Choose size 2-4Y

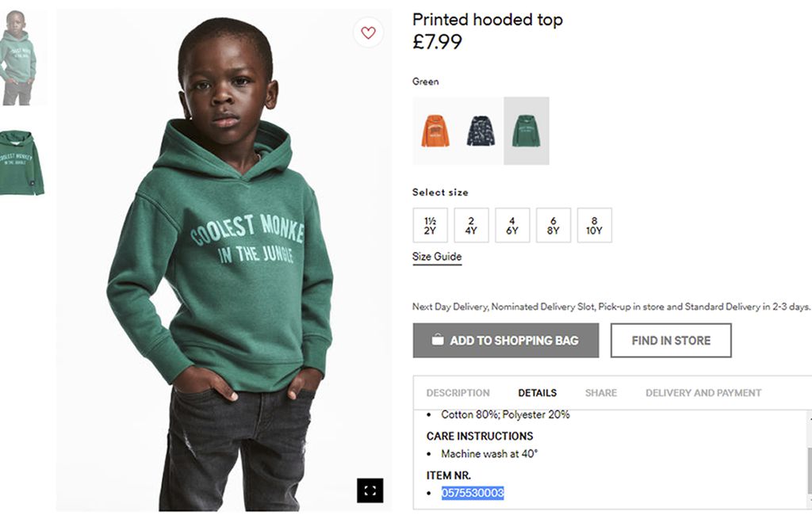(x=471, y=225)
